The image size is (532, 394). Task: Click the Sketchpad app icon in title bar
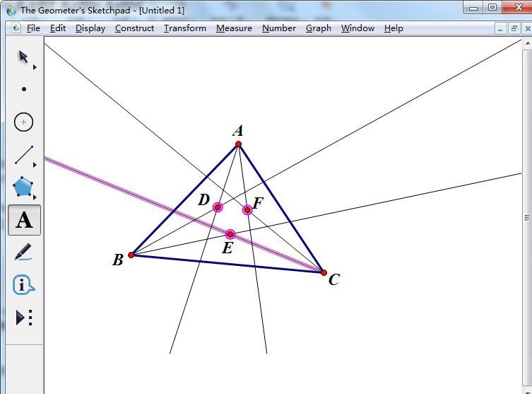point(11,10)
